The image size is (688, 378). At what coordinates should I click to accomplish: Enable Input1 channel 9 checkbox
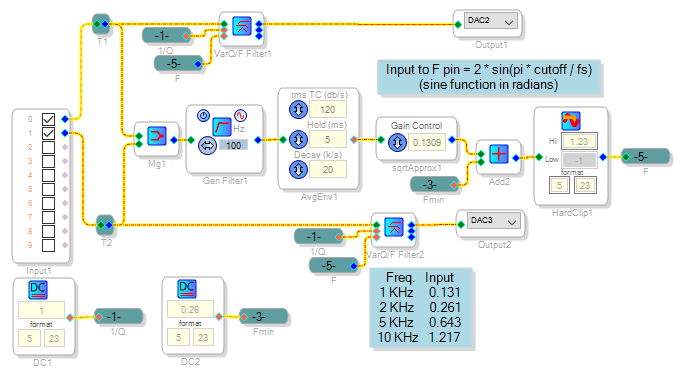pyautogui.click(x=48, y=245)
